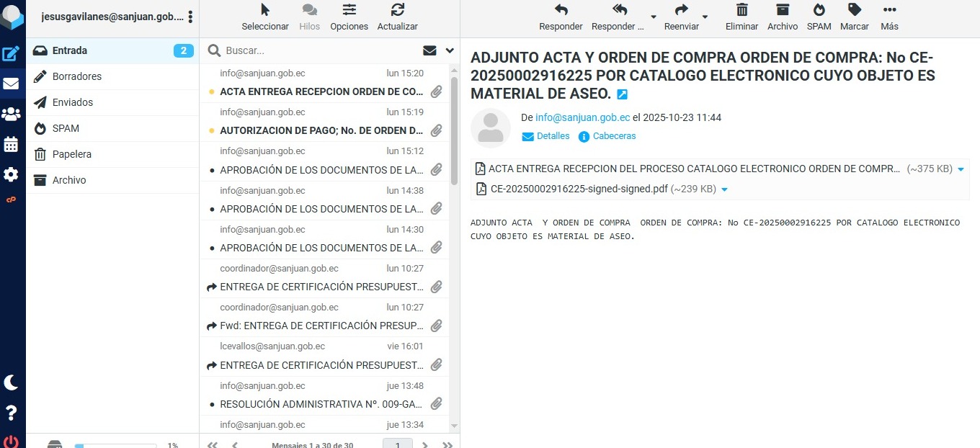The height and width of the screenshot is (448, 980).
Task: Open the Borradores folder
Action: pyautogui.click(x=77, y=76)
